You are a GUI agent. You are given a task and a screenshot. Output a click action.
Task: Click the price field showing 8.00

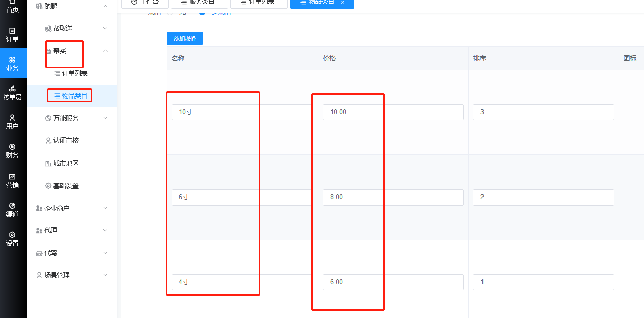tap(393, 197)
